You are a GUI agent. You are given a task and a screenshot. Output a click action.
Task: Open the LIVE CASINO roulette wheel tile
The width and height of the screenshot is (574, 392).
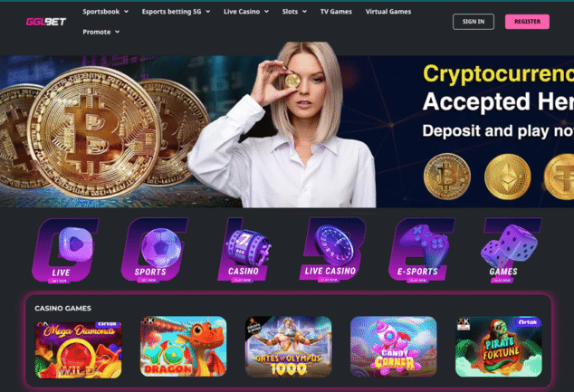[x=332, y=250]
